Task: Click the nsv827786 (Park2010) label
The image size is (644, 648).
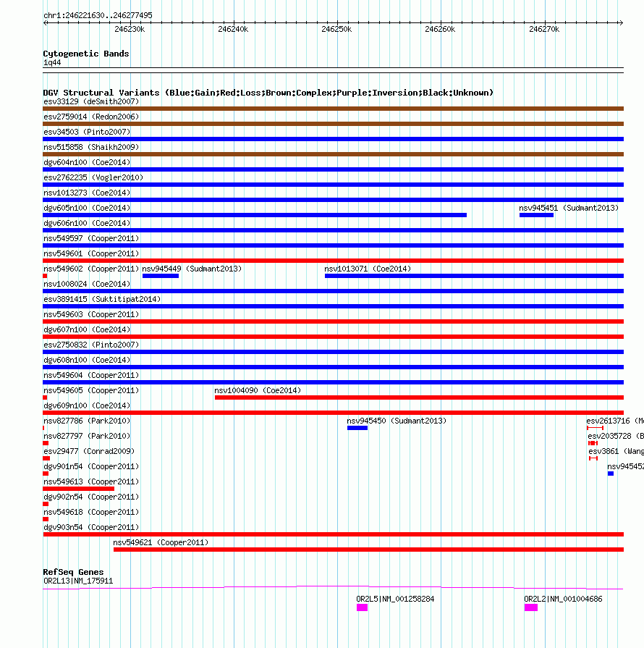Action: [87, 421]
